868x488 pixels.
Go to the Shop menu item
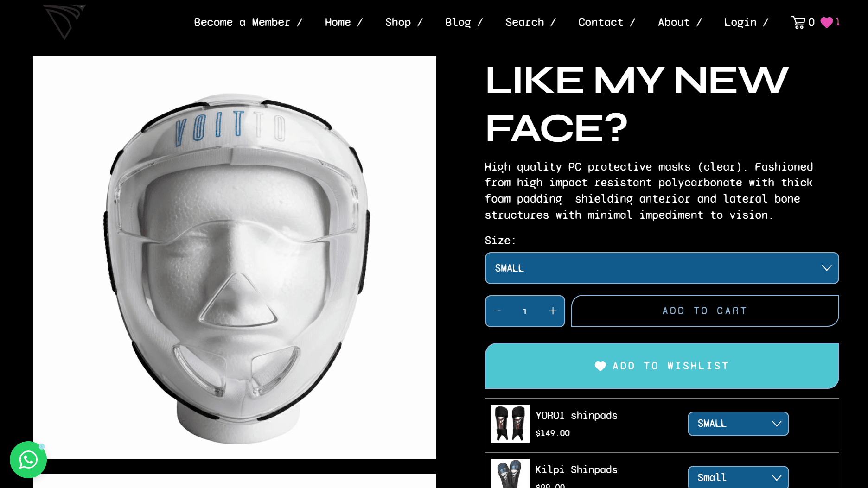tap(398, 22)
